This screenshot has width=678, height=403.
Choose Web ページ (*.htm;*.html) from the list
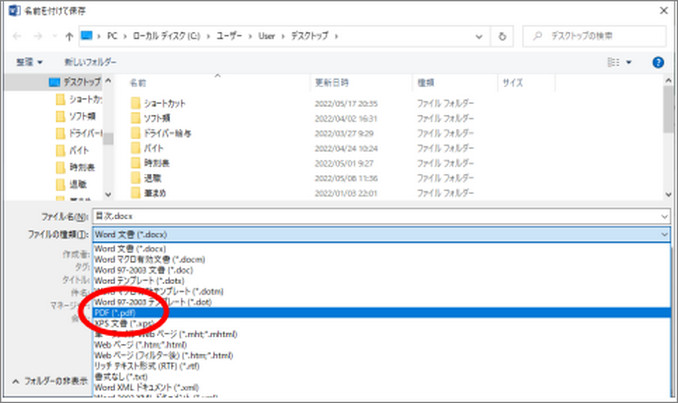click(381, 345)
